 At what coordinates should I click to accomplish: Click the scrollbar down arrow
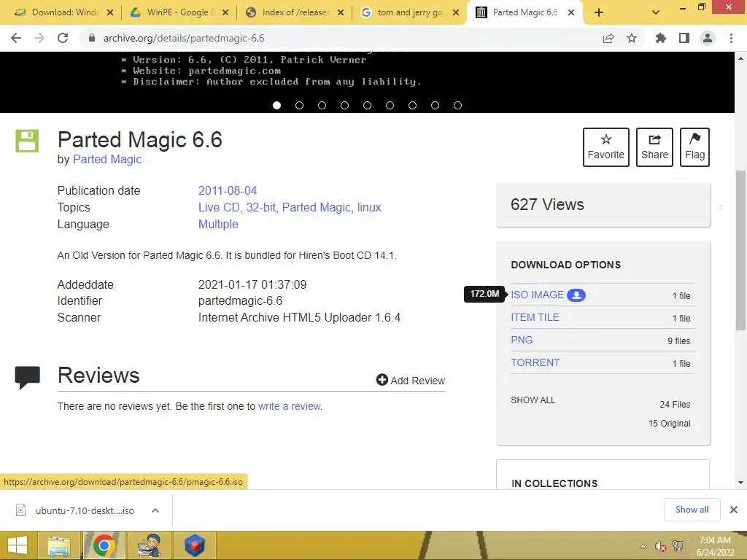coord(741,483)
